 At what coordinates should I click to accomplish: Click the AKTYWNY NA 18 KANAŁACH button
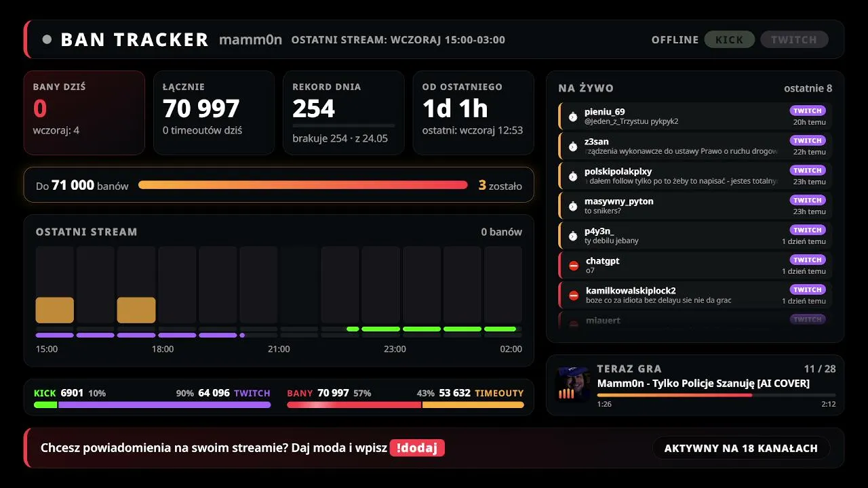pyautogui.click(x=741, y=448)
